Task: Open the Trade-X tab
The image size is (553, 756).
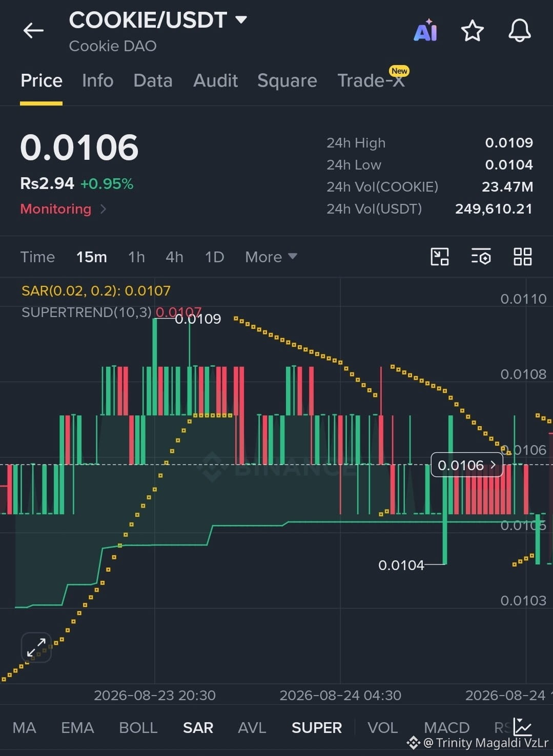Action: (x=371, y=81)
